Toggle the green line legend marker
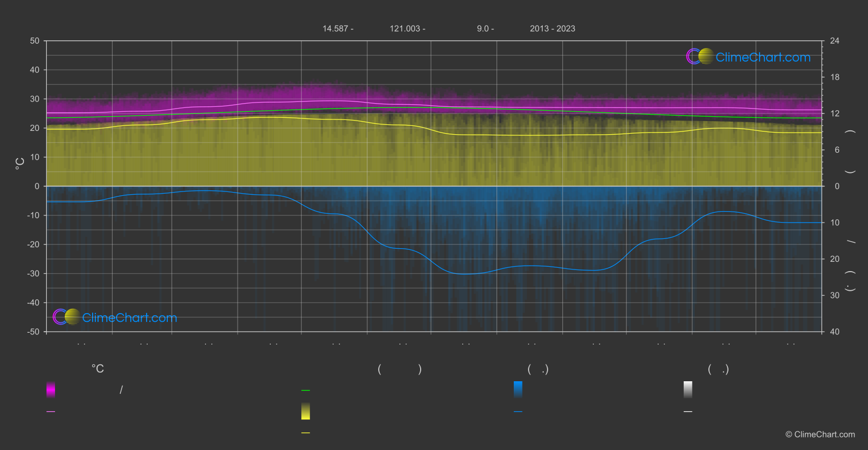 pos(306,391)
